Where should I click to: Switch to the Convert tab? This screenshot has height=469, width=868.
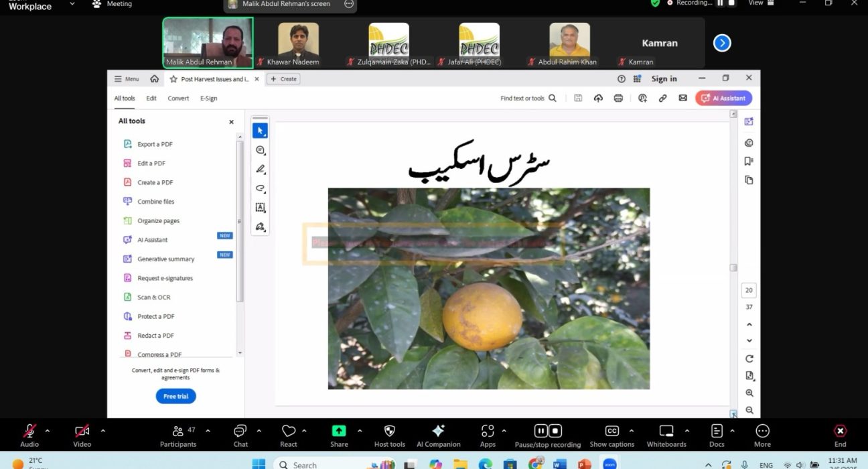[x=178, y=98]
